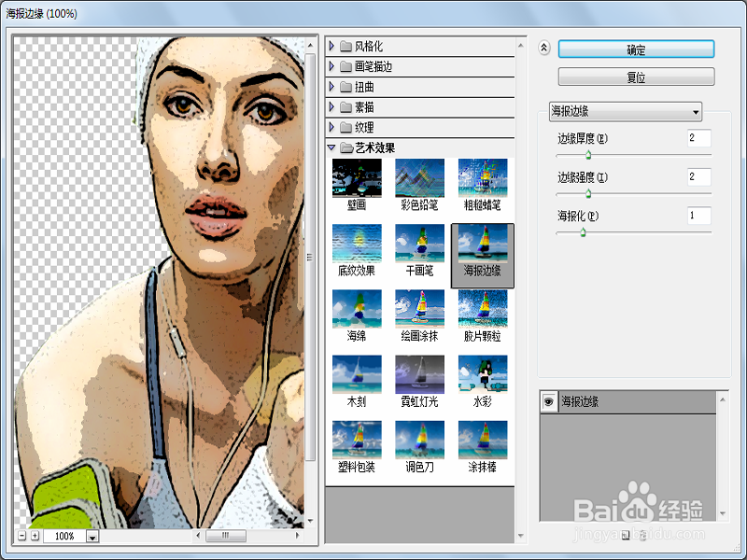Select the 涂抹棒 filter thumbnail

[483, 440]
